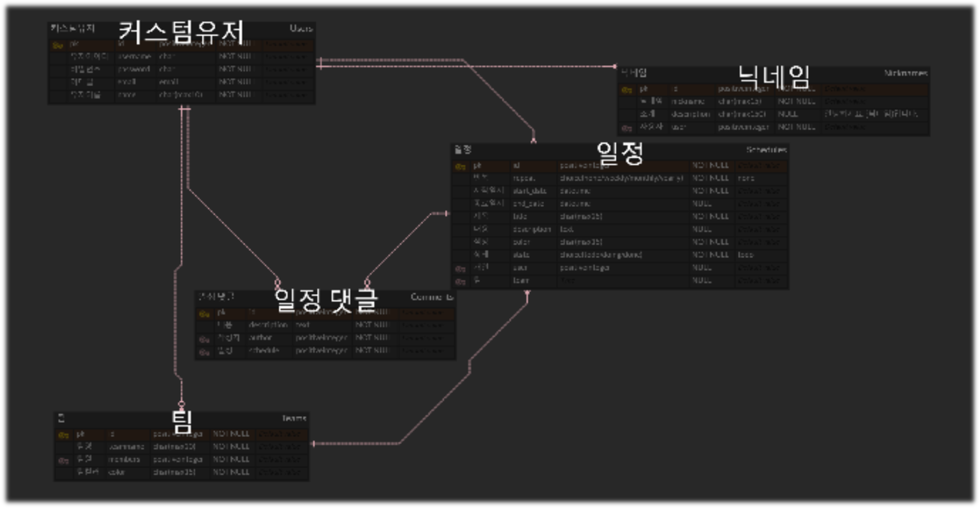
Task: Select the teamname column in Teams table
Action: click(126, 447)
